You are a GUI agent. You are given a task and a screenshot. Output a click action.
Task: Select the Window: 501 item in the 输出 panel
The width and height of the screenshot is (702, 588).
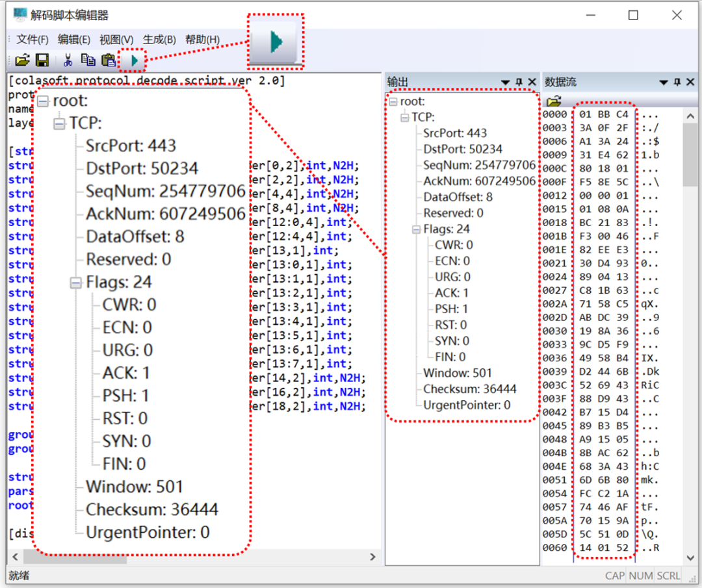click(x=457, y=373)
